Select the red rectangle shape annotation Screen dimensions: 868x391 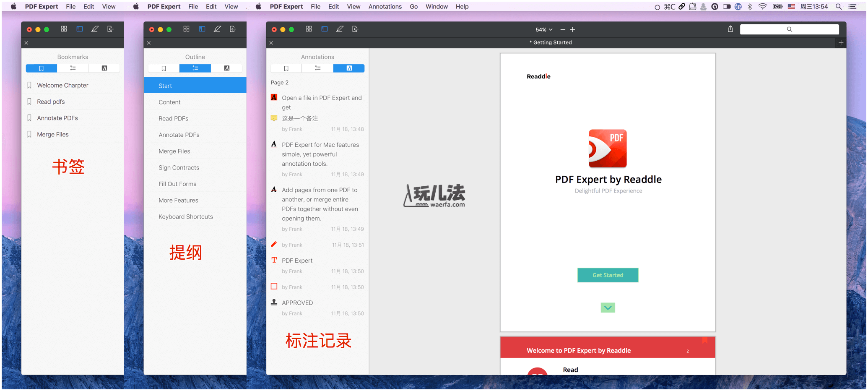click(317, 287)
